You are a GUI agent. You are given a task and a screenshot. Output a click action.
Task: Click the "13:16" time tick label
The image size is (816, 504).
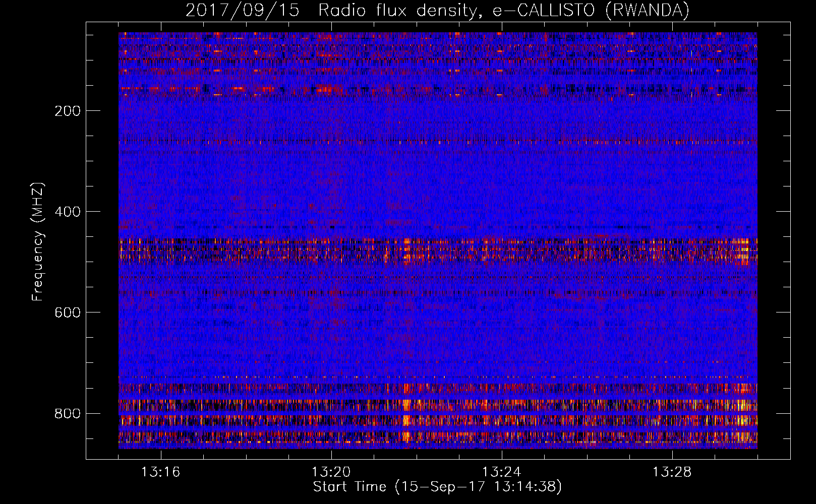160,472
